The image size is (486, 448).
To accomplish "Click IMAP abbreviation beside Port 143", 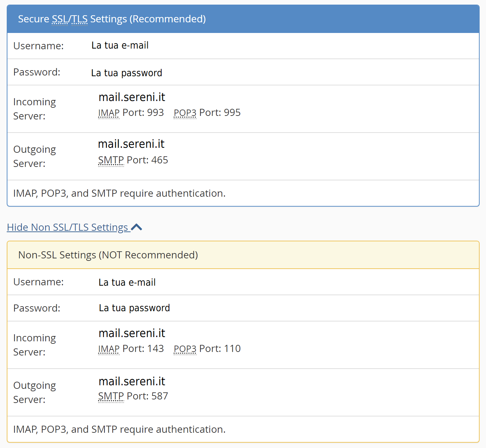I will (109, 349).
